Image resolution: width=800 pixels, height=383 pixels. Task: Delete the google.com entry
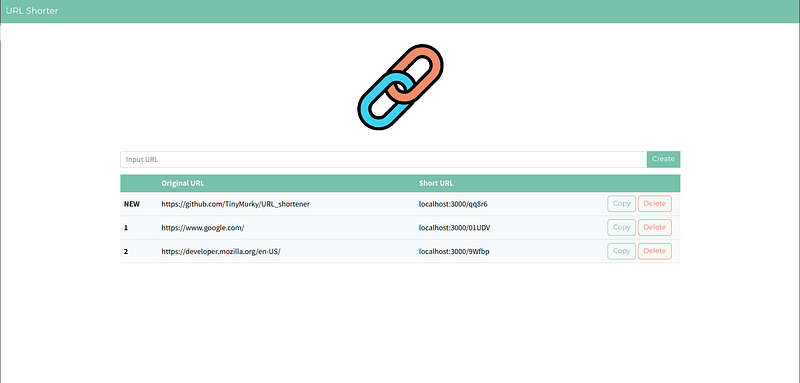pyautogui.click(x=655, y=227)
